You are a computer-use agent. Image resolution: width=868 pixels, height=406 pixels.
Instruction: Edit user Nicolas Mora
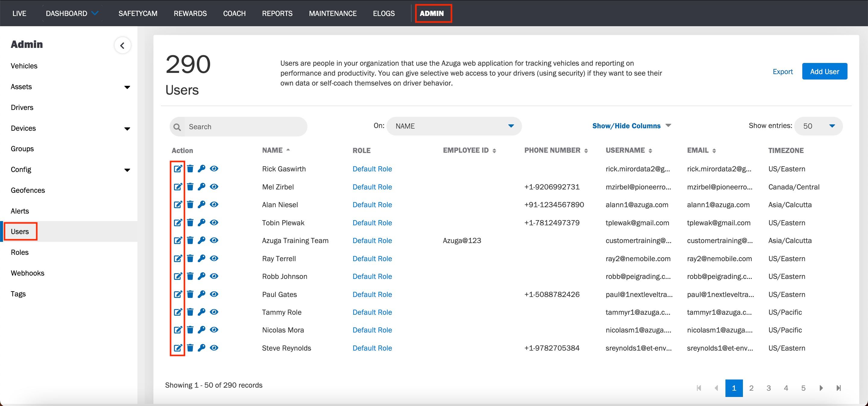178,330
